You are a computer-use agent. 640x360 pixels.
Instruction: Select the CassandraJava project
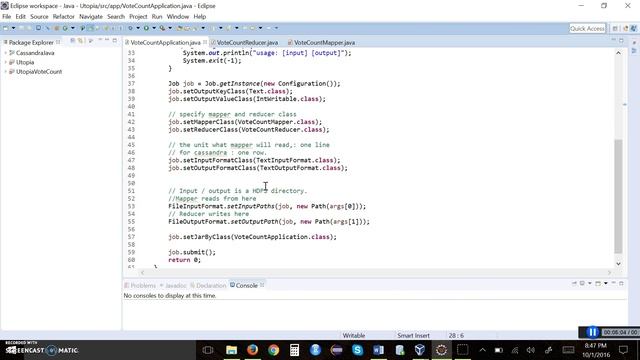35,53
